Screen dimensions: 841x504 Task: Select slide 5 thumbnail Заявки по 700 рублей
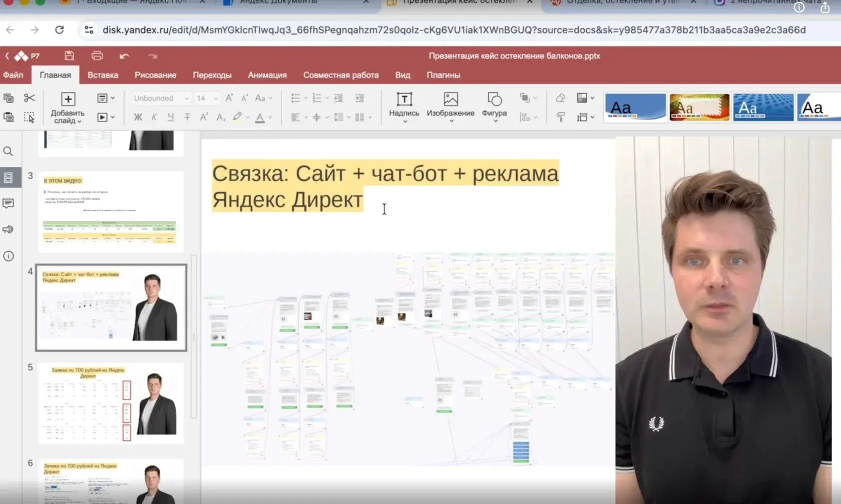coord(111,403)
